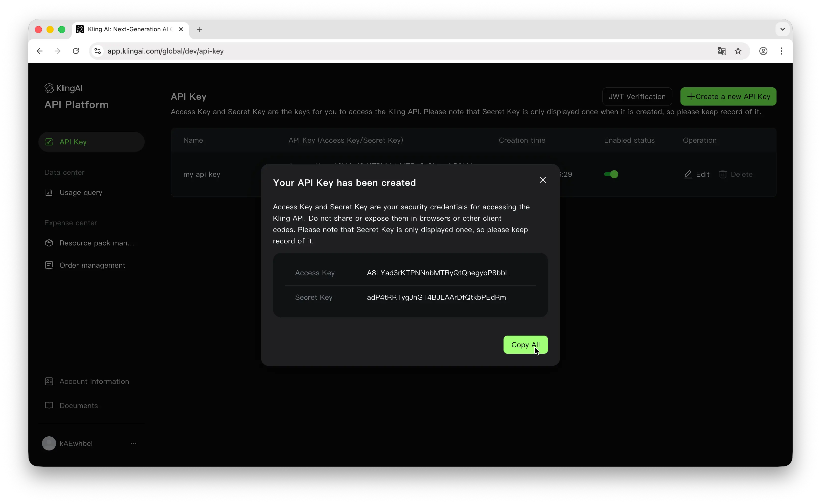
Task: Disable the enabled status toggle for my api key
Action: pyautogui.click(x=611, y=174)
